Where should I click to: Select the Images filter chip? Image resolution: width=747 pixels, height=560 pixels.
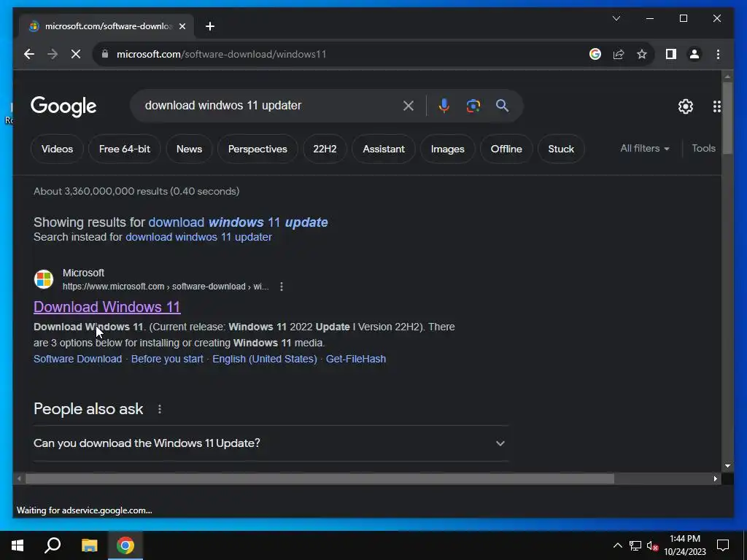(x=447, y=149)
